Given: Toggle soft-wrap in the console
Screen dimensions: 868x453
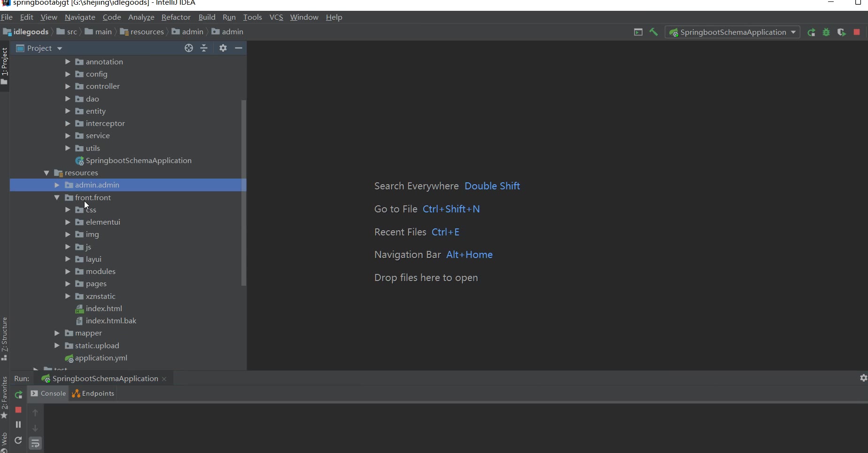Looking at the screenshot, I should click(35, 443).
